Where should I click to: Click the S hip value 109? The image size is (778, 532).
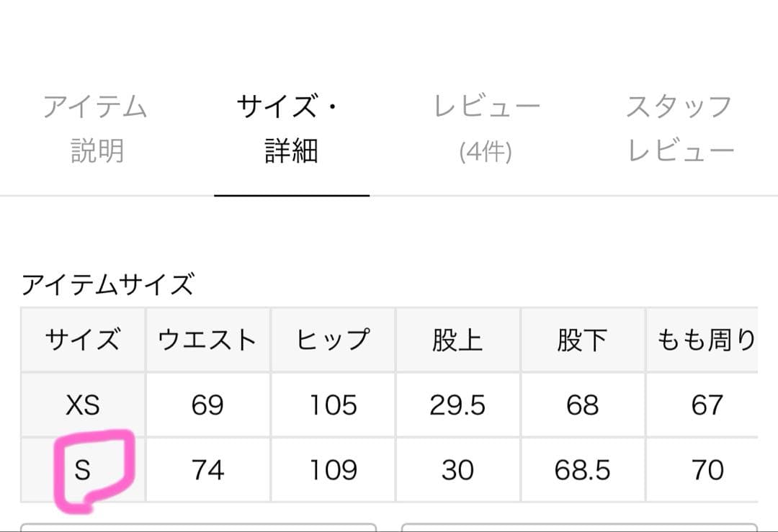(333, 470)
